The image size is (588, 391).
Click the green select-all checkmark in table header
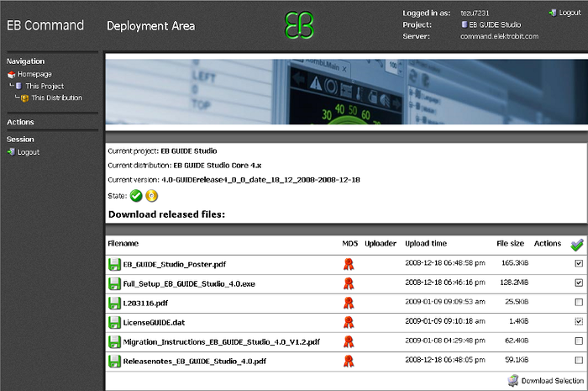click(x=576, y=245)
